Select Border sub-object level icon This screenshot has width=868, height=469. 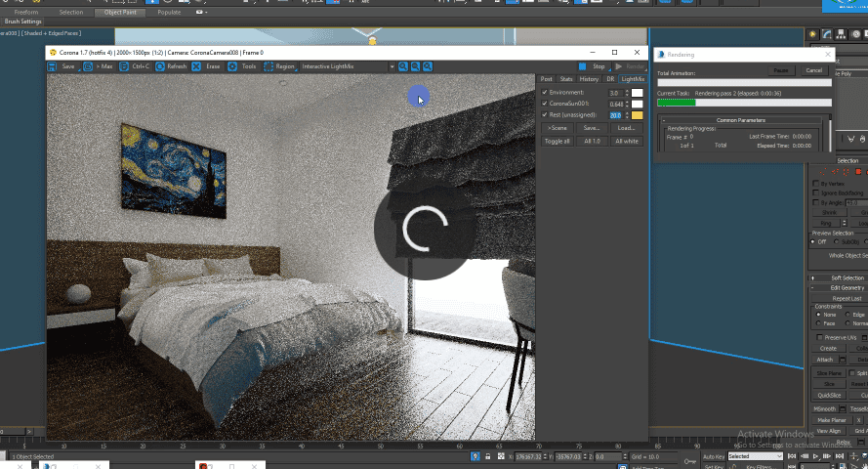847,172
